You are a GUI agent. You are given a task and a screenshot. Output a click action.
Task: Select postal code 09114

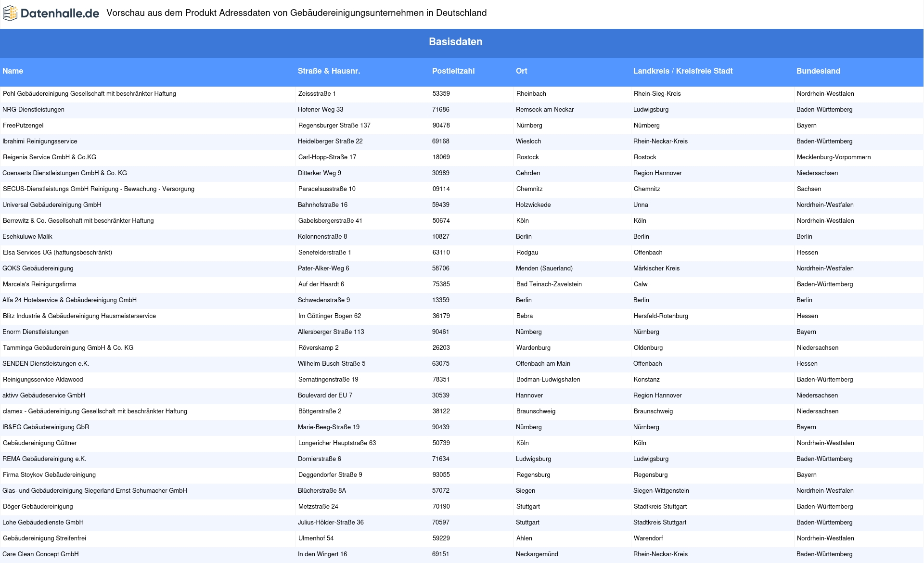[441, 189]
